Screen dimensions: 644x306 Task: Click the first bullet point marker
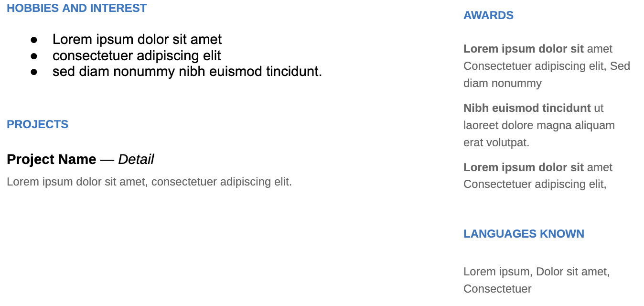34,40
